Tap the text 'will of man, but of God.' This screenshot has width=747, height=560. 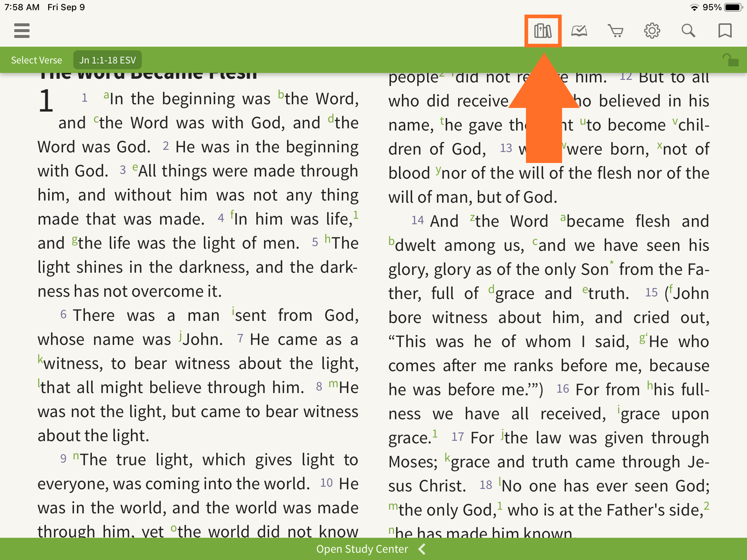[x=473, y=197]
